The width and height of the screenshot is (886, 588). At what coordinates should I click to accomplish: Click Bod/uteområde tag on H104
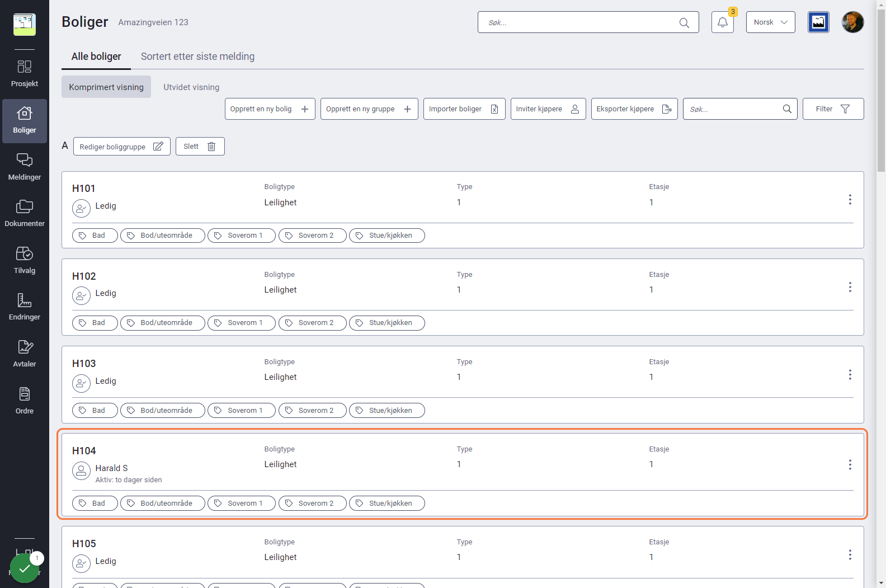tap(163, 504)
